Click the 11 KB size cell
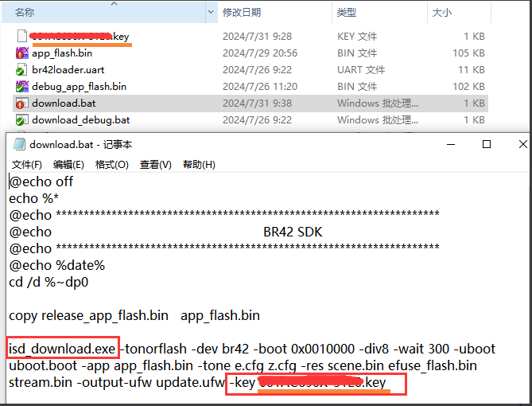 [472, 69]
